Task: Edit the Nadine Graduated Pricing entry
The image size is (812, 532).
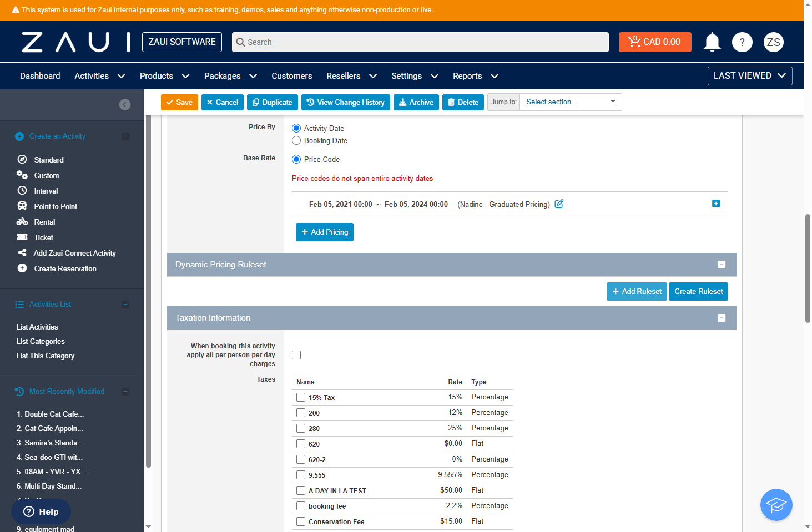Action: (x=559, y=204)
